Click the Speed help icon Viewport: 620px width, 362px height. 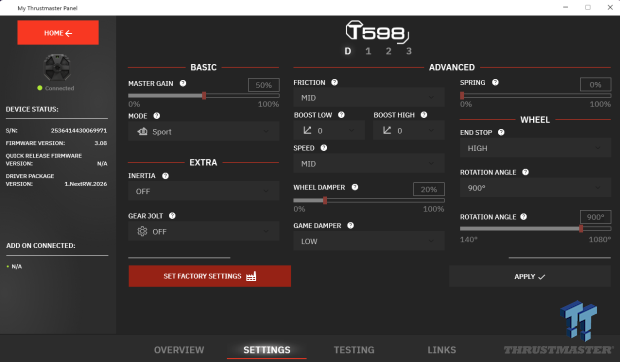pos(324,148)
